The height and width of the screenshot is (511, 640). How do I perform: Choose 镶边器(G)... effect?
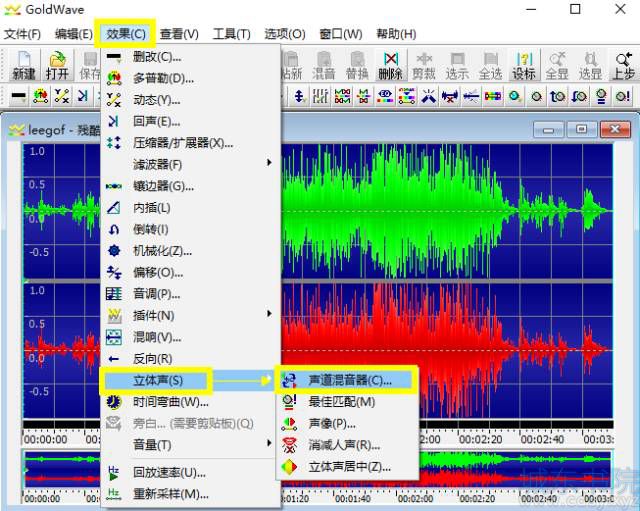coord(190,186)
